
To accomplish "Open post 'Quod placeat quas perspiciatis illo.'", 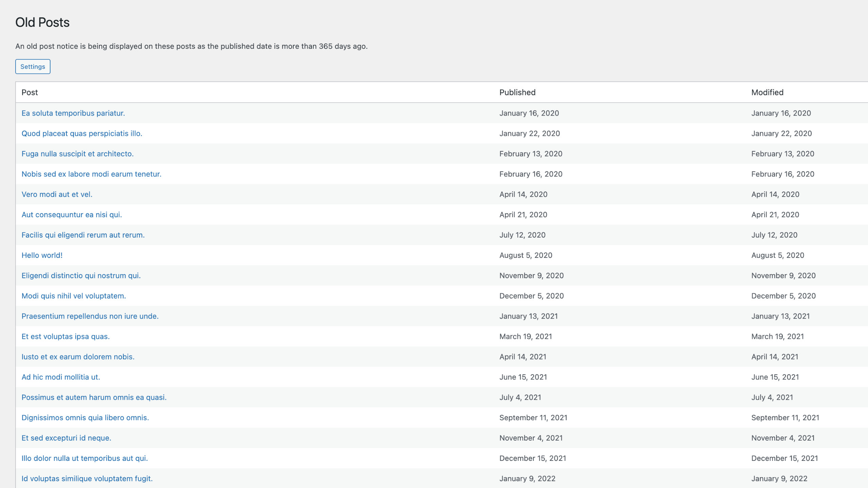I will (x=82, y=134).
